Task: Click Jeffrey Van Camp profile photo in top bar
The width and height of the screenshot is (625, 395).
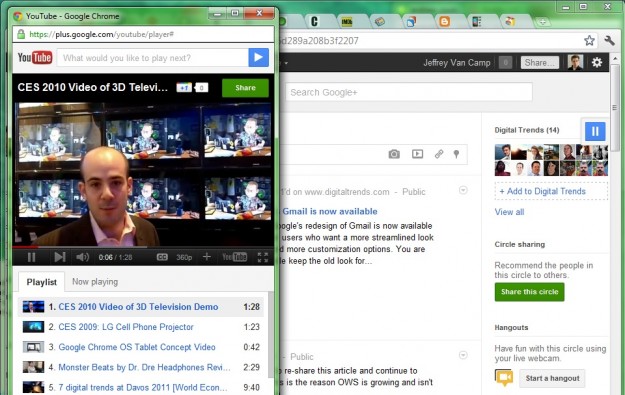Action: 575,63
